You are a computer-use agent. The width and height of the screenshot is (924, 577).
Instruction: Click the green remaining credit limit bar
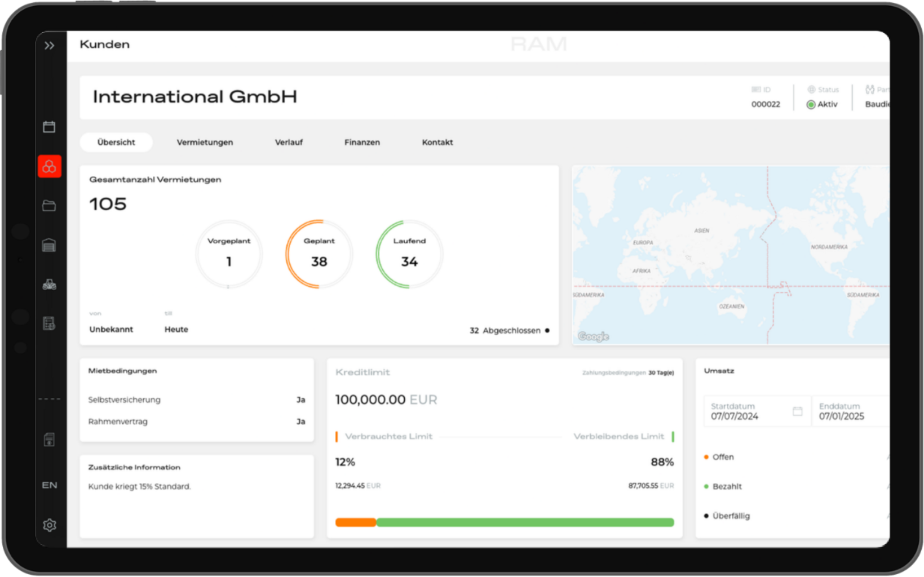tap(524, 522)
